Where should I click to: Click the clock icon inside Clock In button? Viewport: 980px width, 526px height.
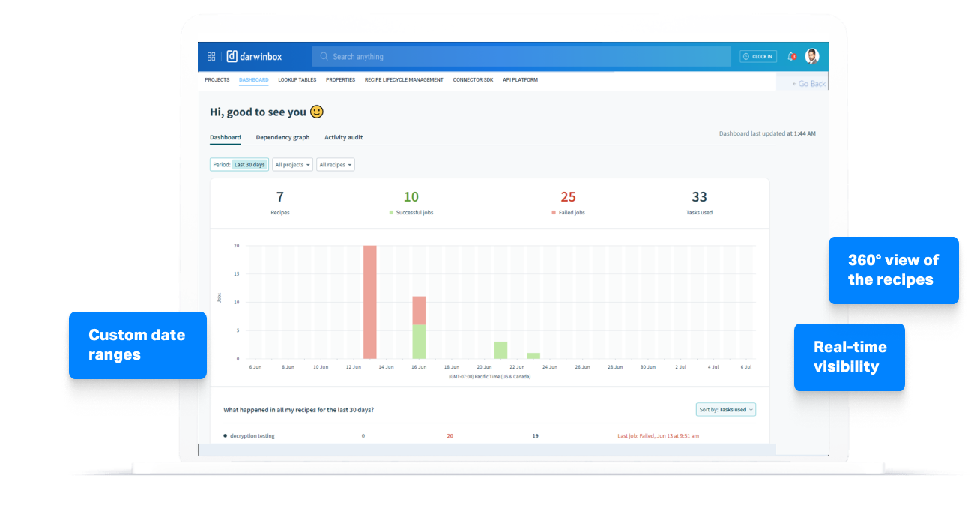click(746, 55)
